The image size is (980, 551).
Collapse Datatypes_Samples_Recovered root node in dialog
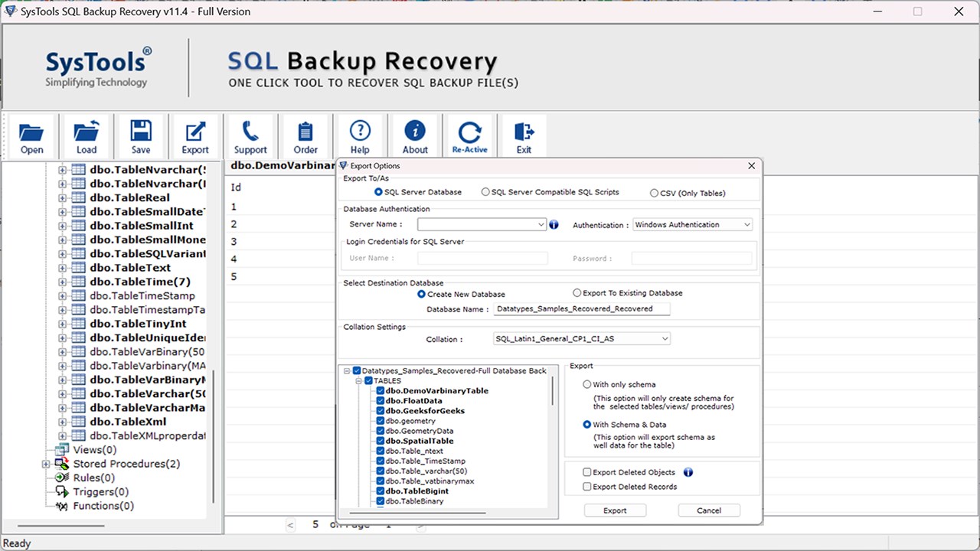[x=346, y=371]
